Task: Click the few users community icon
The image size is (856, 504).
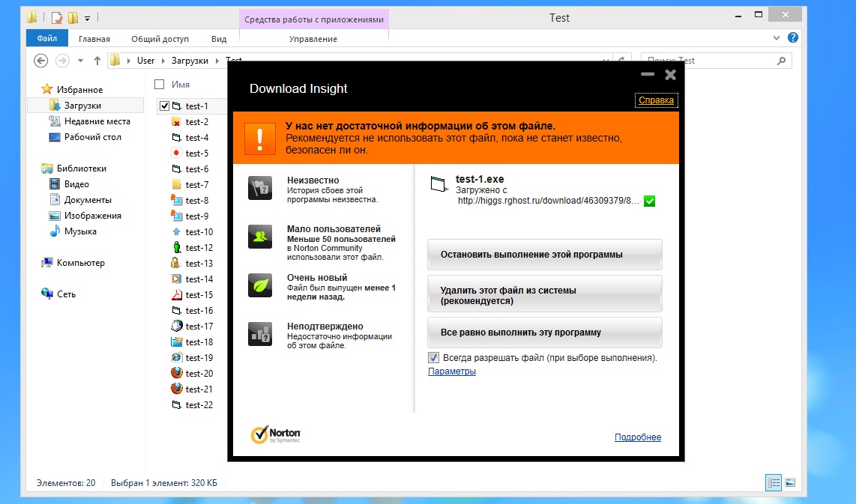Action: point(260,237)
